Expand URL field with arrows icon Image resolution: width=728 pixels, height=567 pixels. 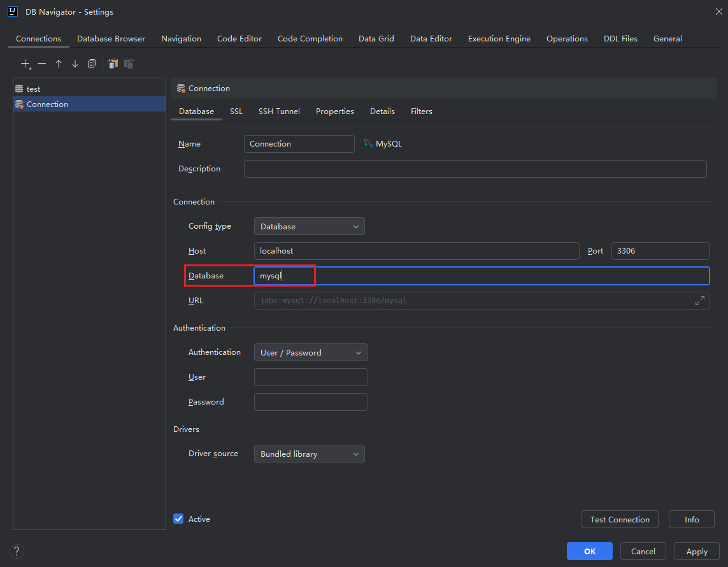pyautogui.click(x=700, y=301)
